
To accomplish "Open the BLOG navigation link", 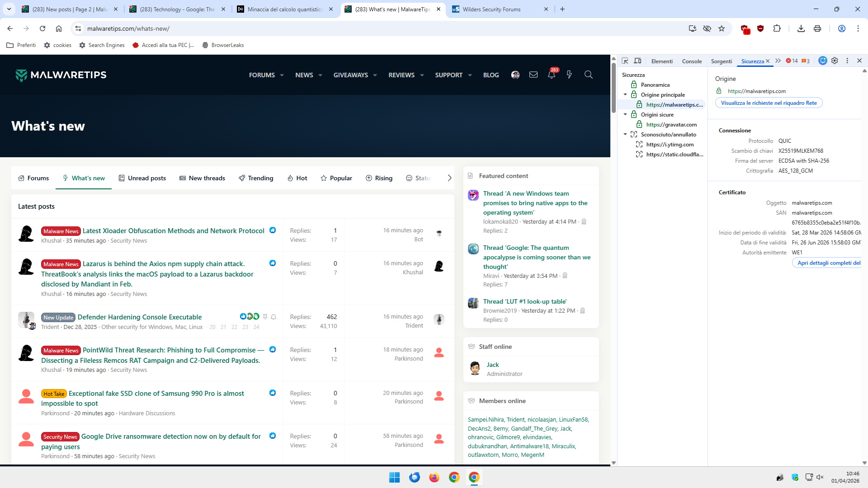I will [491, 75].
